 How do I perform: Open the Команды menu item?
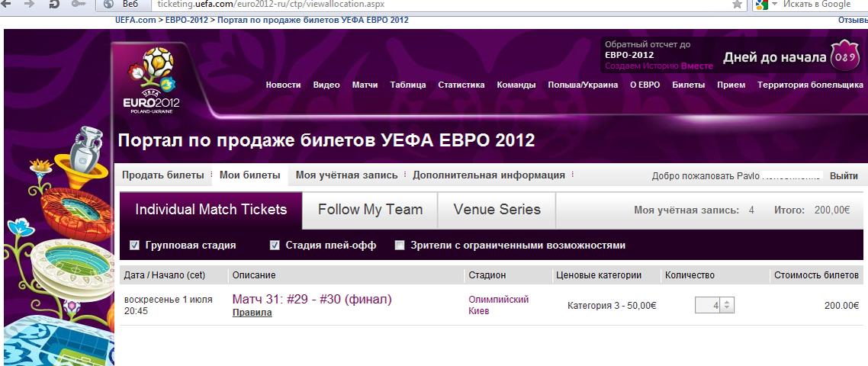[516, 85]
